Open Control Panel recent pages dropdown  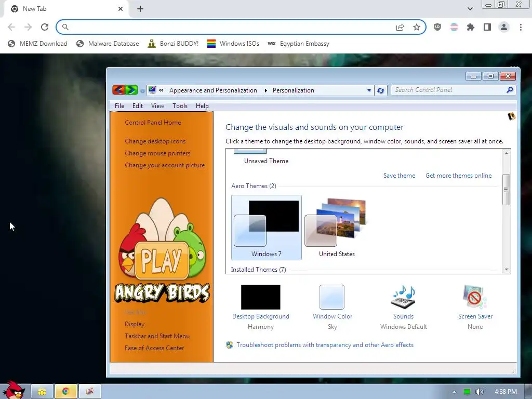(x=142, y=90)
